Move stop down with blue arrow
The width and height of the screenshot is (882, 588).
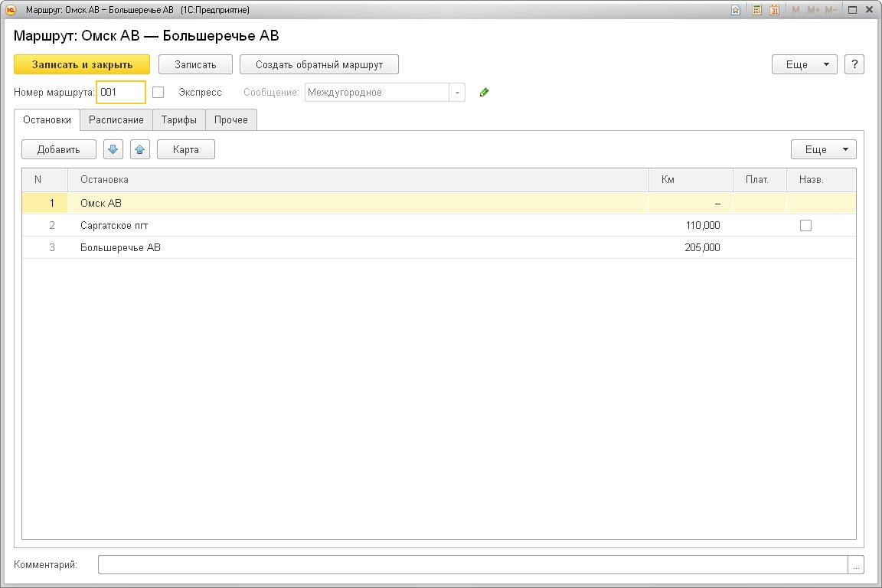(113, 149)
